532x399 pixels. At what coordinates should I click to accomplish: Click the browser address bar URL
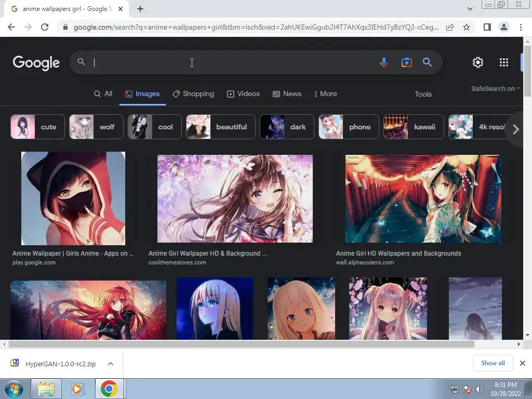tap(256, 27)
